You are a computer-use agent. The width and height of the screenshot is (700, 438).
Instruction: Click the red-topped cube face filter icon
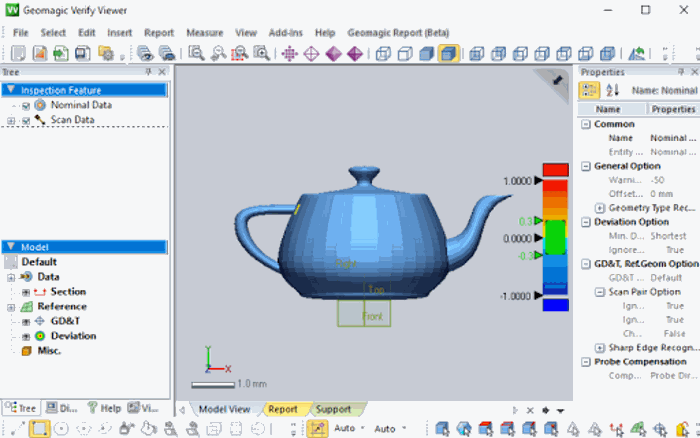coord(486,429)
